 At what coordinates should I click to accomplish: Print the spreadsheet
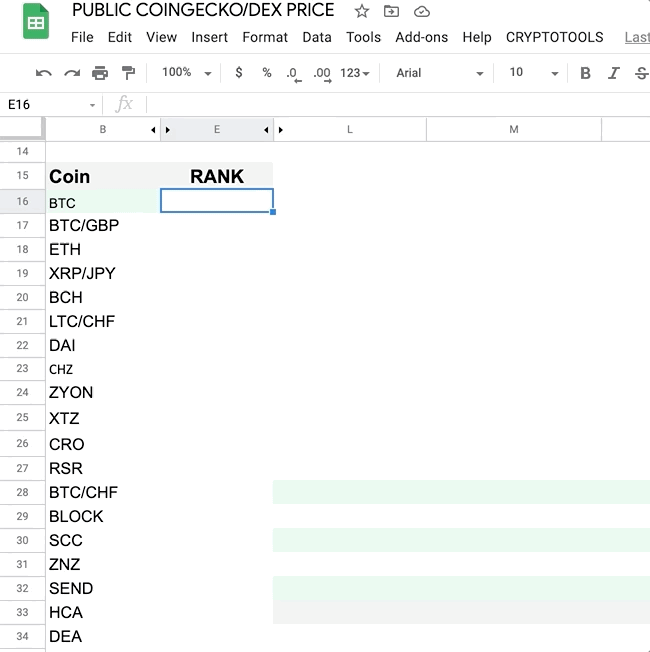pyautogui.click(x=100, y=73)
